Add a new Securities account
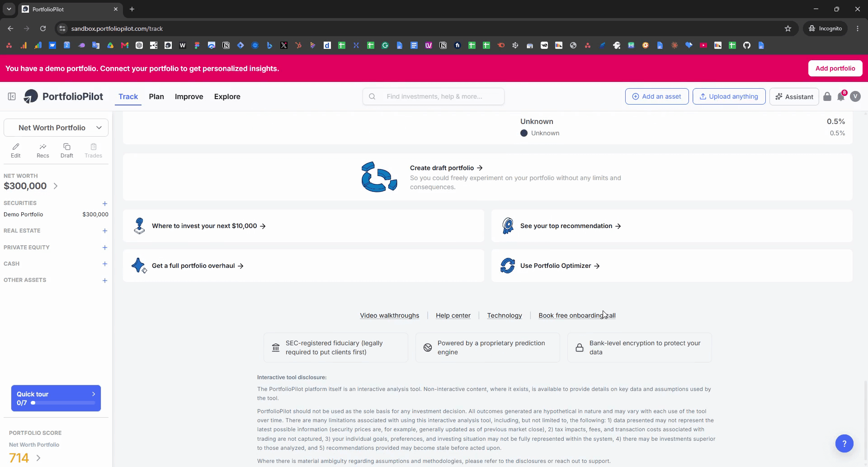This screenshot has width=868, height=467. pyautogui.click(x=105, y=204)
